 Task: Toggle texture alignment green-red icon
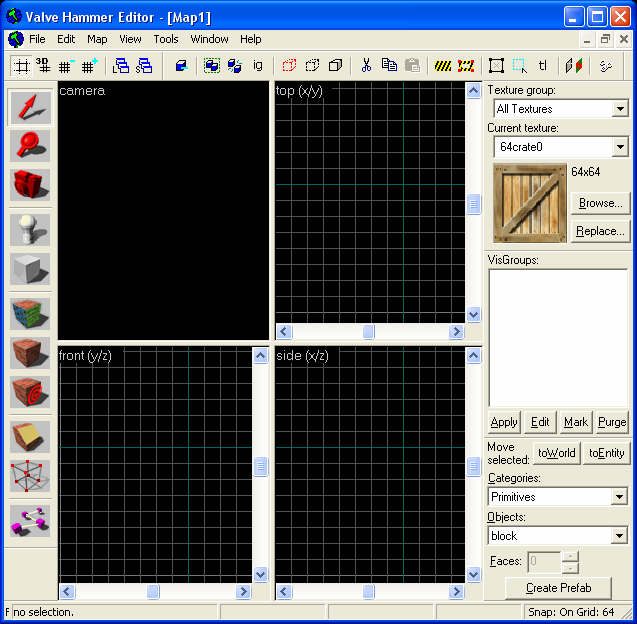point(574,66)
